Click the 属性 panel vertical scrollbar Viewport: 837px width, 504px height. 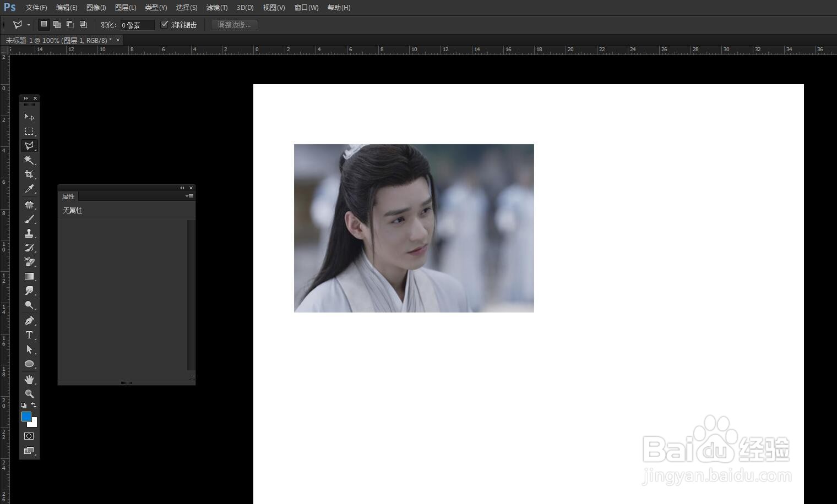pyautogui.click(x=191, y=295)
